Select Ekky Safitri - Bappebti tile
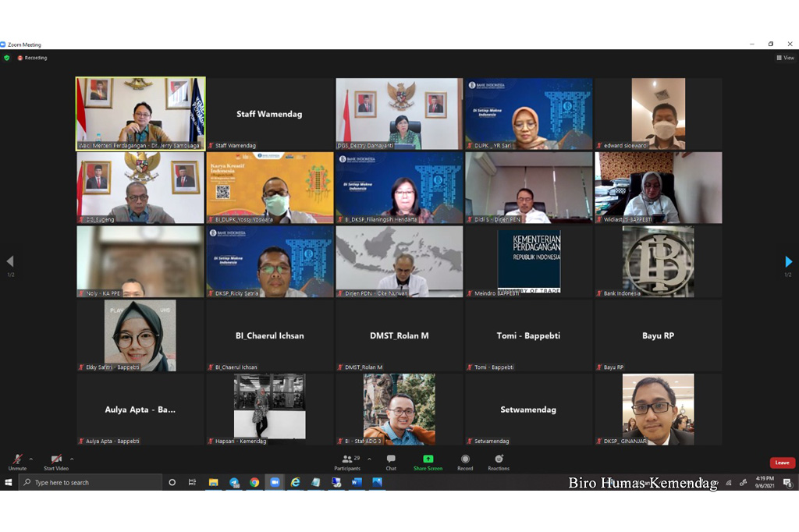 (140, 335)
